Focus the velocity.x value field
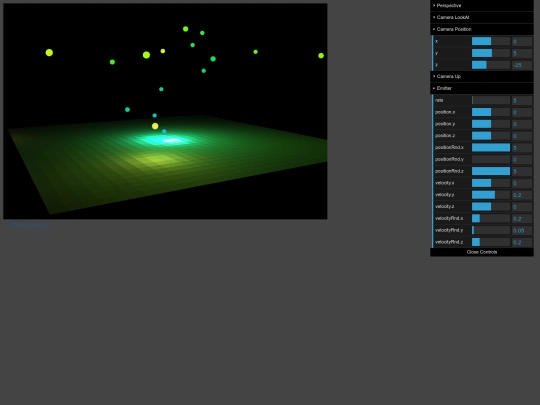 522,183
